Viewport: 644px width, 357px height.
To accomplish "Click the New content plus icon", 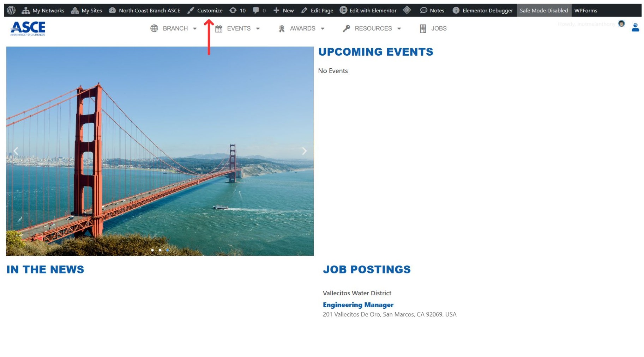I will coord(276,11).
